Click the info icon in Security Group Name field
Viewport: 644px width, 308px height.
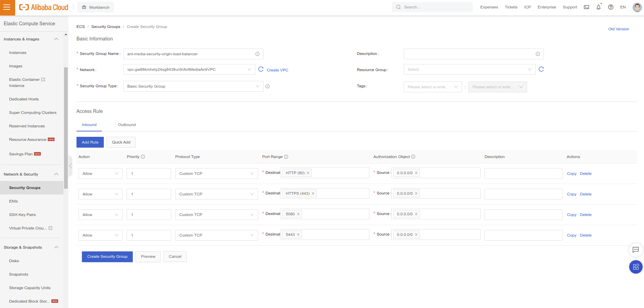(x=257, y=54)
